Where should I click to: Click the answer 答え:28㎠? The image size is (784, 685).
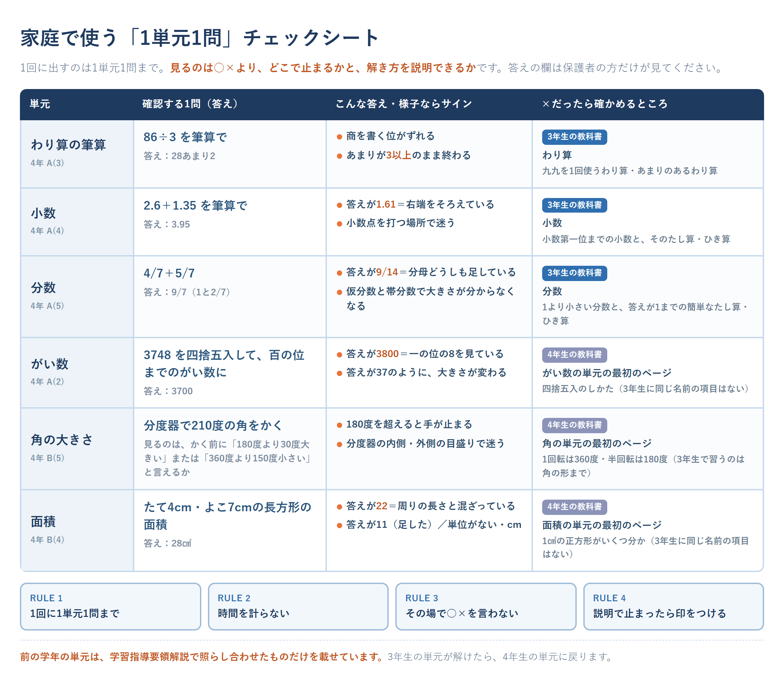(x=167, y=543)
